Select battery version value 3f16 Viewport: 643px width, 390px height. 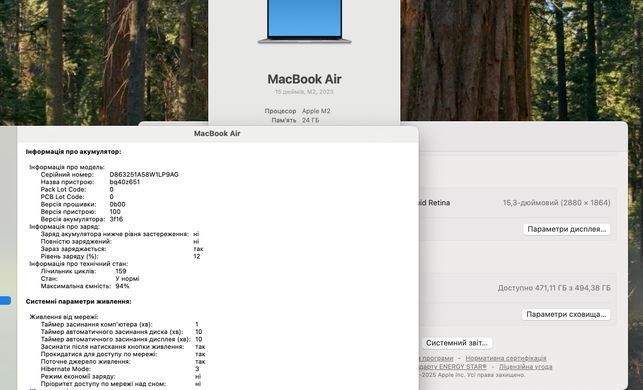(x=116, y=219)
